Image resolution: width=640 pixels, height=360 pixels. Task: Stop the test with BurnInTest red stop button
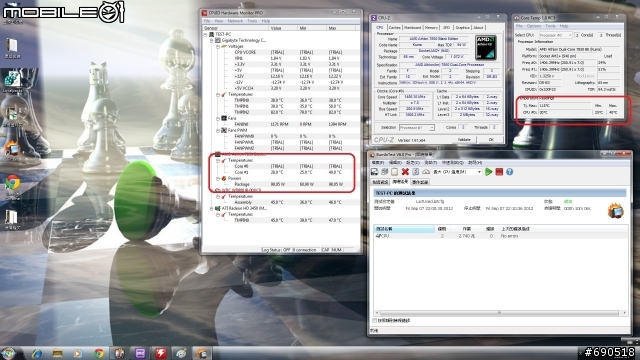499,172
